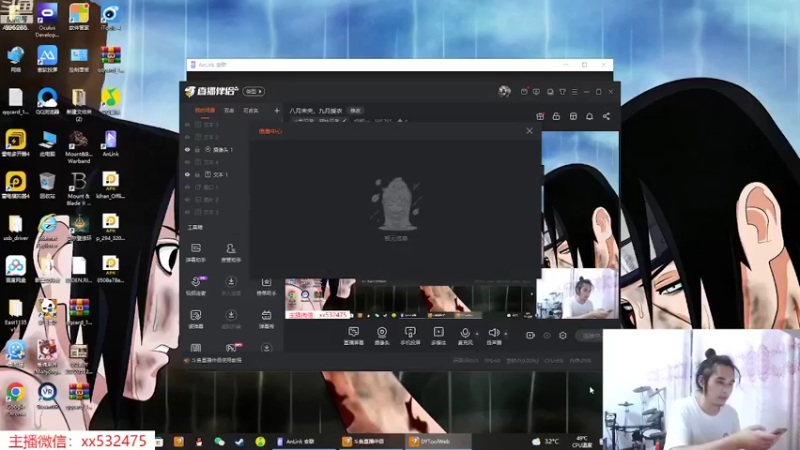Open the 弹幕助手 tool in toolbox
Image resolution: width=800 pixels, height=450 pixels.
click(196, 253)
